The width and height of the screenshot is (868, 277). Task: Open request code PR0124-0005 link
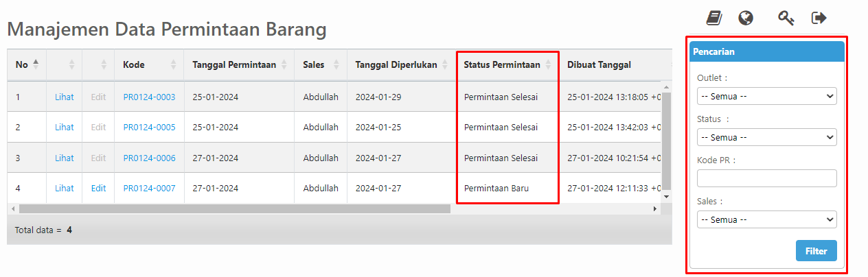[x=149, y=128]
